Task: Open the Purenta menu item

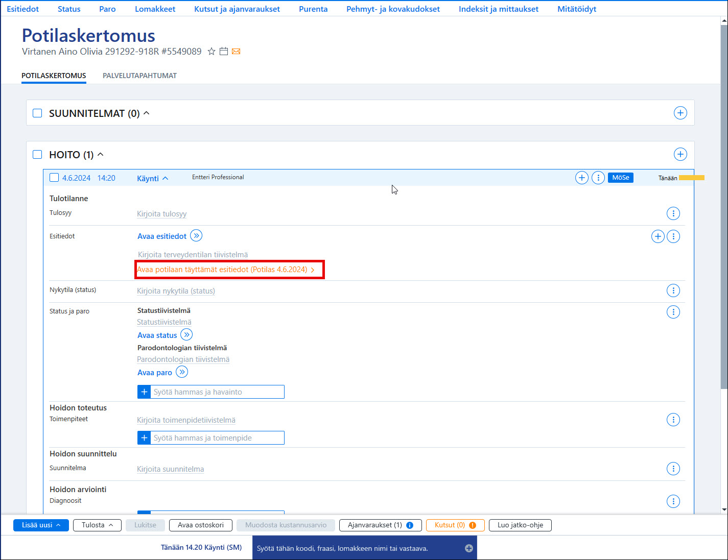Action: tap(313, 9)
